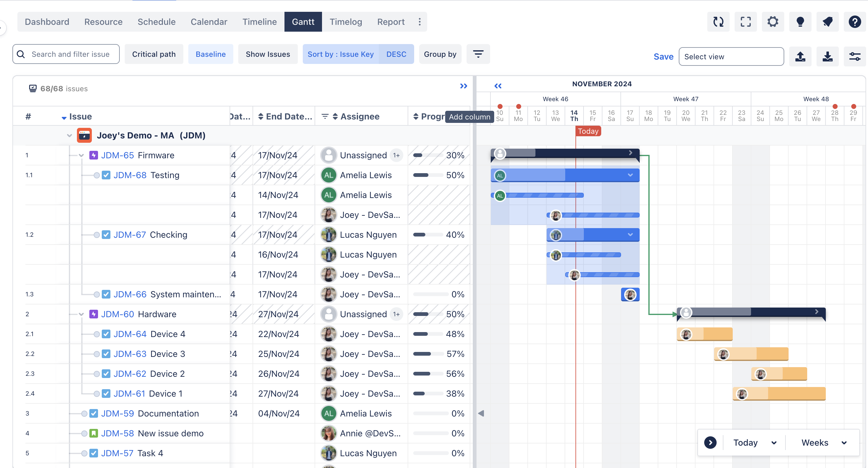
Task: Click the sync refresh icon
Action: [x=718, y=22]
